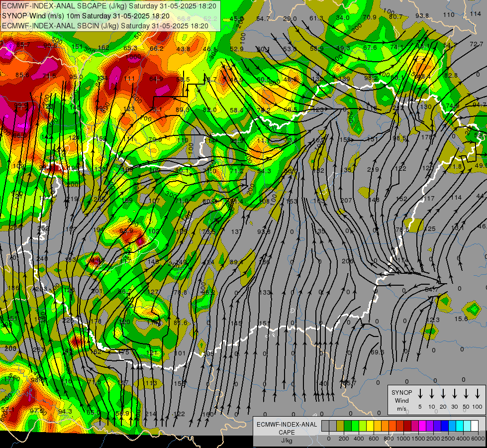Click the map value 160
Viewport: 487px width, 448px height.
pos(207,414)
